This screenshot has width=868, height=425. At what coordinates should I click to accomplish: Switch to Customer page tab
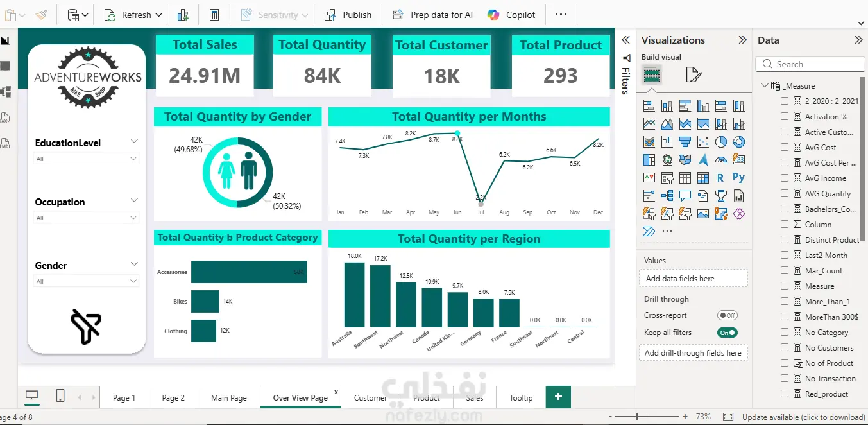[370, 397]
